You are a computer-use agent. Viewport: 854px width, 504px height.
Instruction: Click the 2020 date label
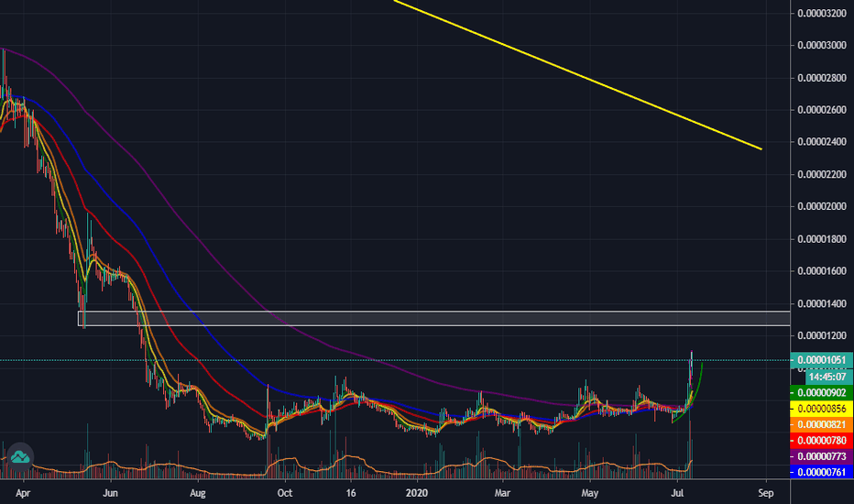tap(417, 493)
